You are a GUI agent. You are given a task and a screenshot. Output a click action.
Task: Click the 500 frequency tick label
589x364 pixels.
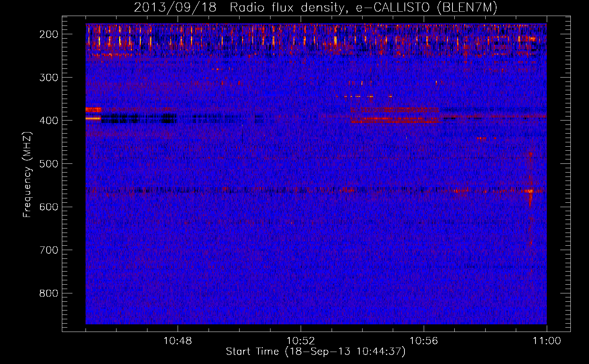click(x=48, y=164)
